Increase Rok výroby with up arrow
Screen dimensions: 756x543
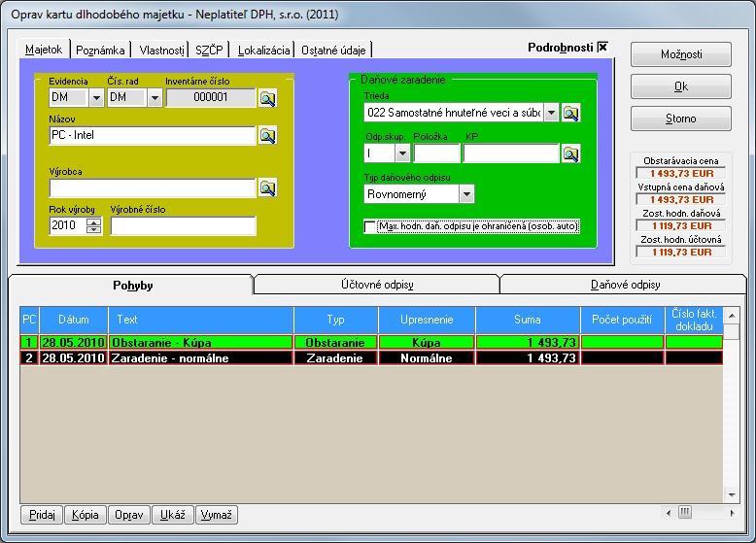[x=93, y=221]
